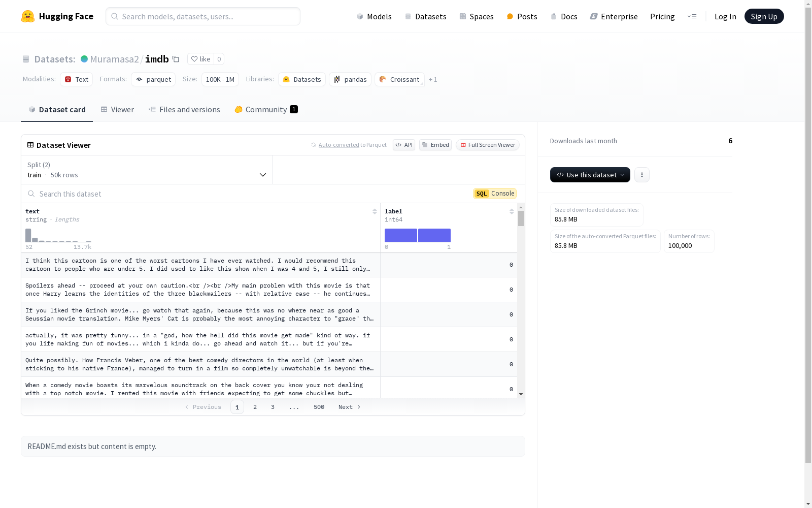Click row starting 'I think this cartoon'
Image resolution: width=812 pixels, height=508 pixels.
click(269, 265)
